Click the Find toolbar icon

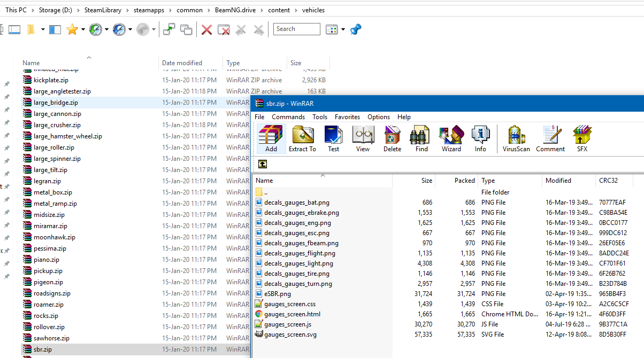[x=421, y=139]
